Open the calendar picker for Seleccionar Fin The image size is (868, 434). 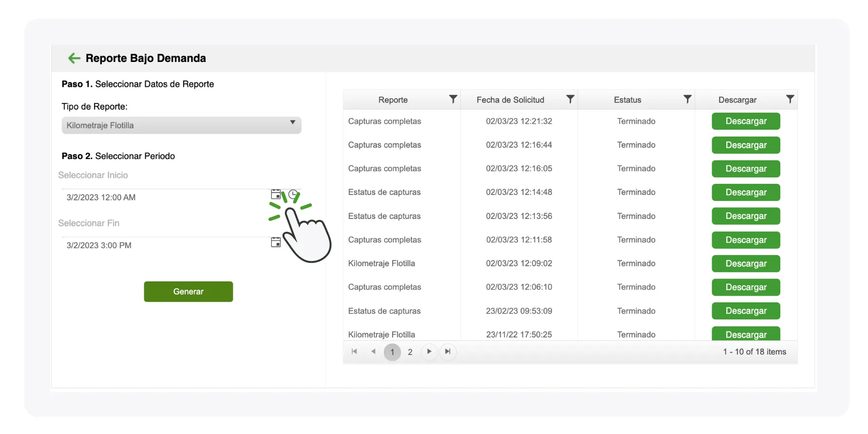pyautogui.click(x=276, y=242)
